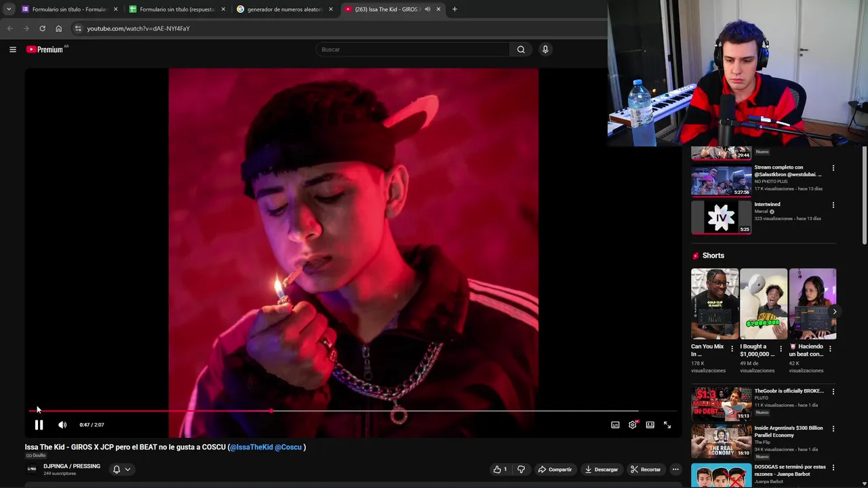This screenshot has height=488, width=868.
Task: Switch to theater mode
Action: coord(650,425)
